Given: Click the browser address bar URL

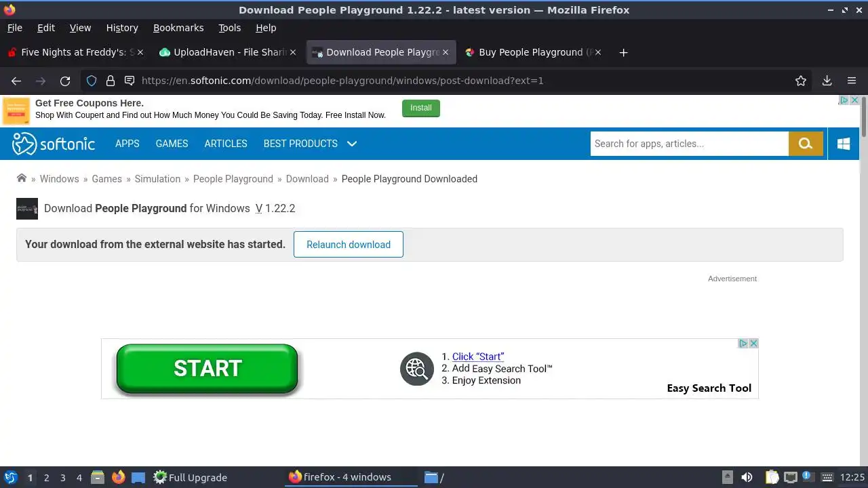Looking at the screenshot, I should (342, 81).
